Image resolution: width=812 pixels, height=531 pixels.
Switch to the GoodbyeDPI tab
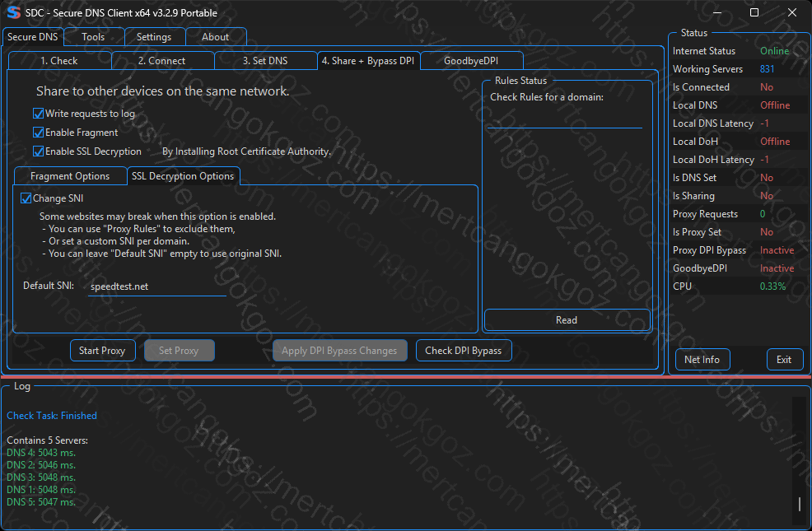pyautogui.click(x=470, y=61)
